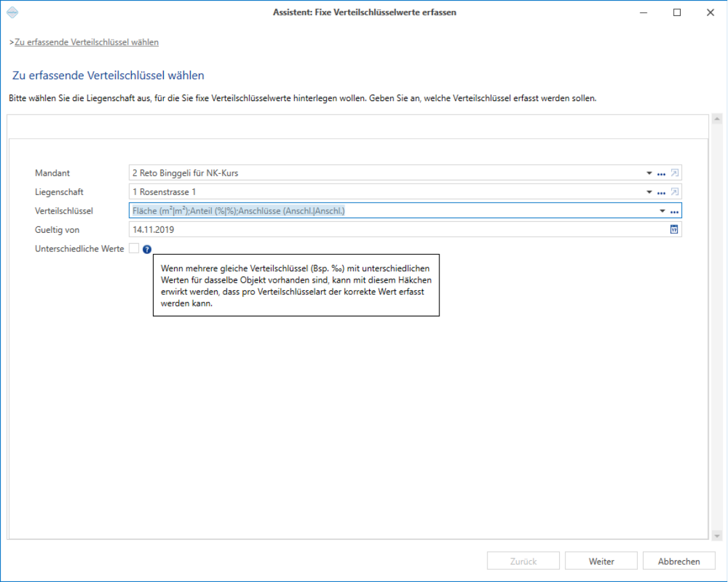The height and width of the screenshot is (582, 728).
Task: Open the Verteilschlüssel ellipsis selection icon
Action: coord(675,211)
